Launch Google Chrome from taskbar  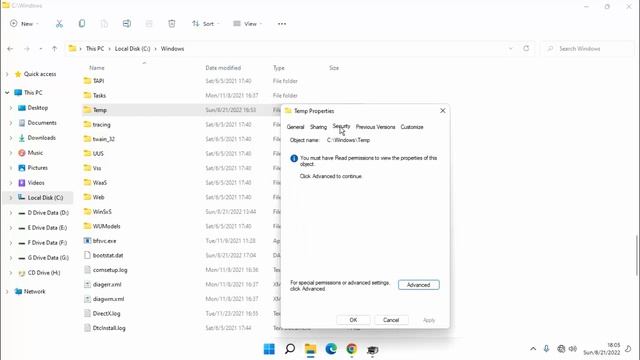pyautogui.click(x=351, y=349)
